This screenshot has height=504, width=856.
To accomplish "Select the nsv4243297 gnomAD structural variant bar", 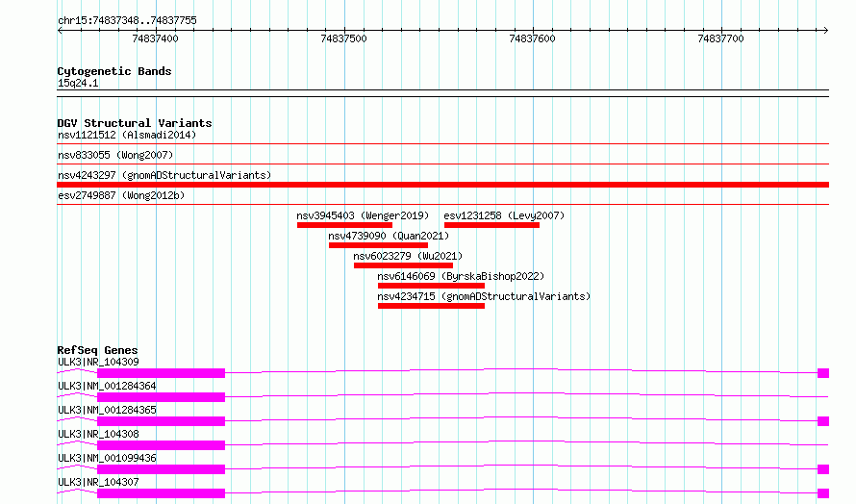I will coord(442,185).
